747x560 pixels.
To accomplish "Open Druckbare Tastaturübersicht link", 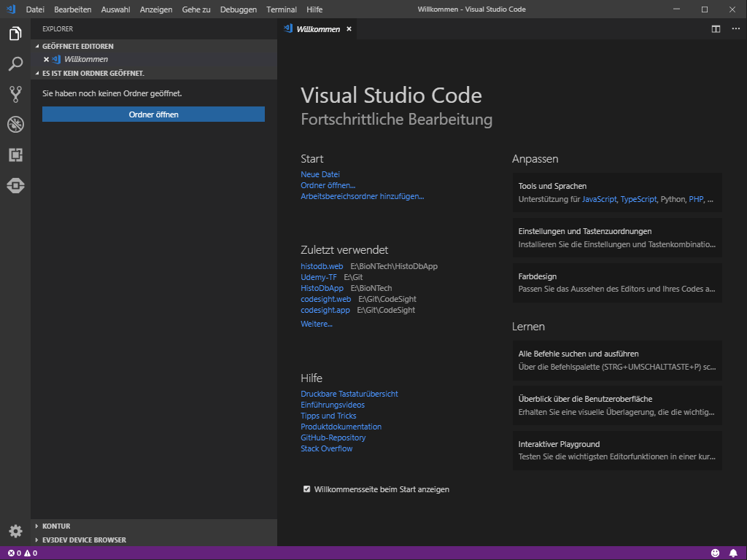I will [349, 394].
